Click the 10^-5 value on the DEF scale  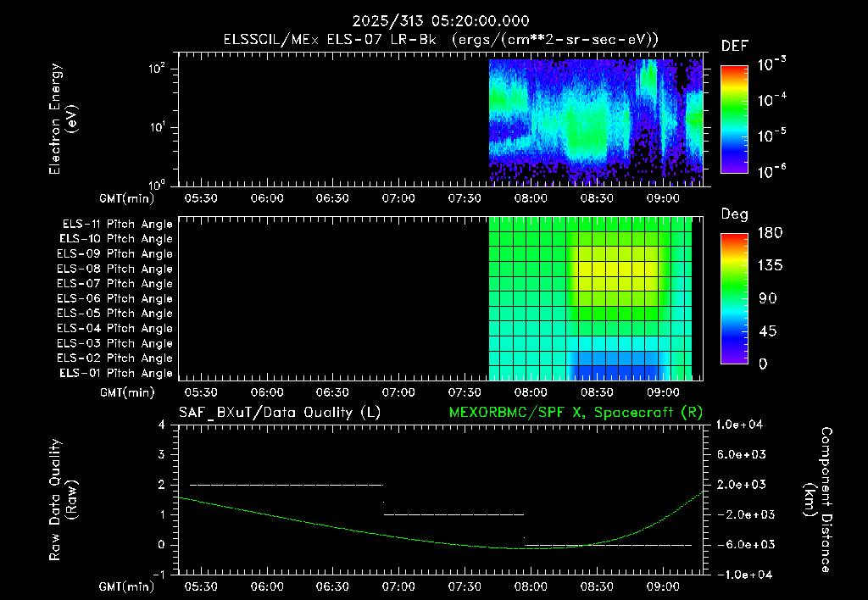[771, 136]
